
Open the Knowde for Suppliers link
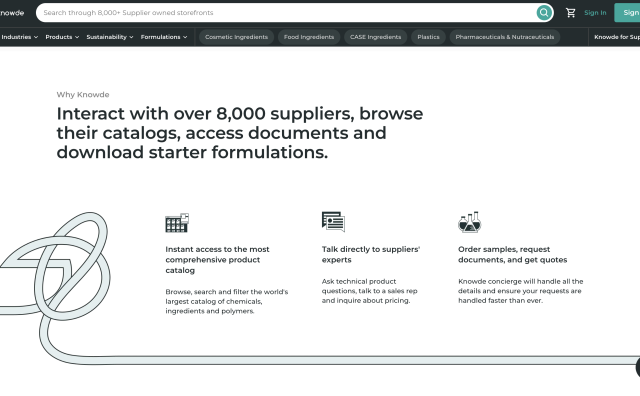click(617, 37)
